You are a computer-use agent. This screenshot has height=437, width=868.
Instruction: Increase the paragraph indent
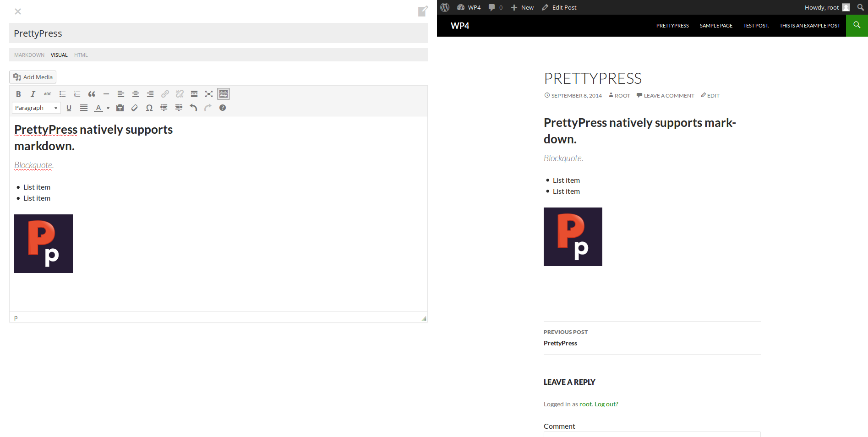tap(179, 108)
